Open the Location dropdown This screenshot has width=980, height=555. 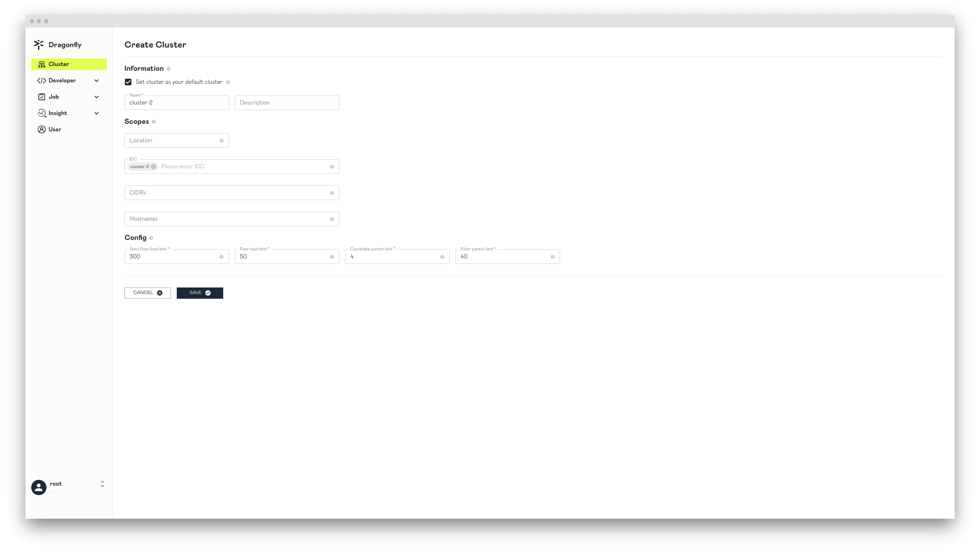(176, 140)
